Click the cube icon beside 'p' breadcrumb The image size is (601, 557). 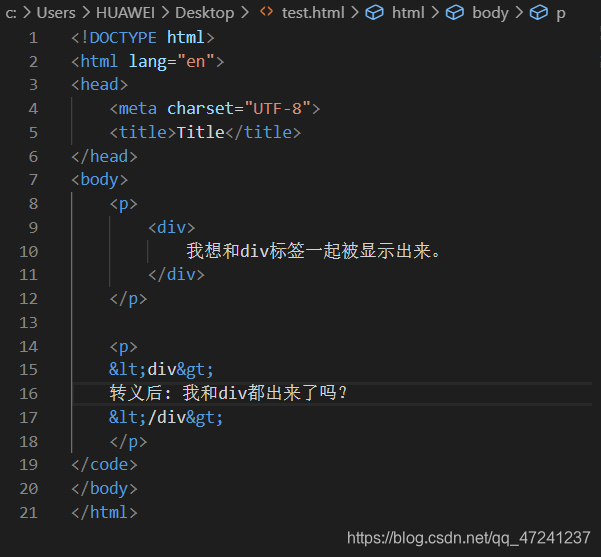click(539, 13)
